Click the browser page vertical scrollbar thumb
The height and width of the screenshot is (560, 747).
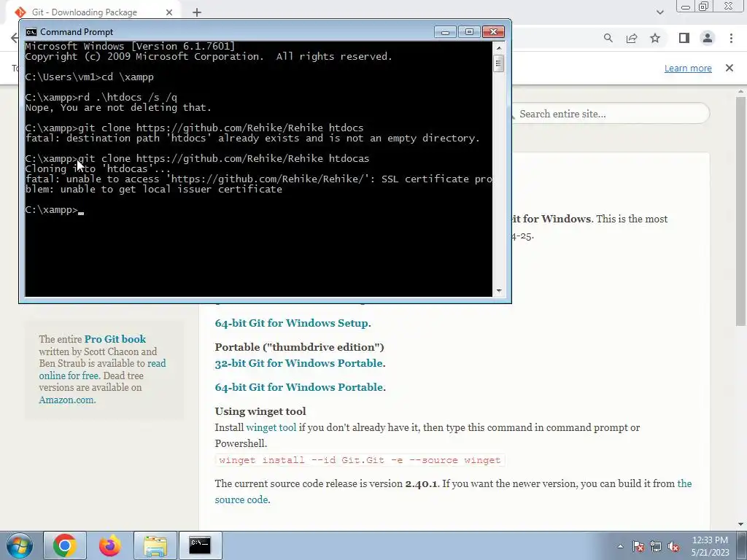pos(740,211)
